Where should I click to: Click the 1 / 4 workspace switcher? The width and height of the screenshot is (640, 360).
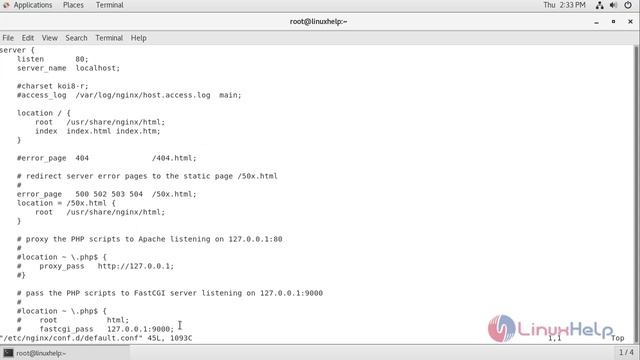pyautogui.click(x=626, y=352)
